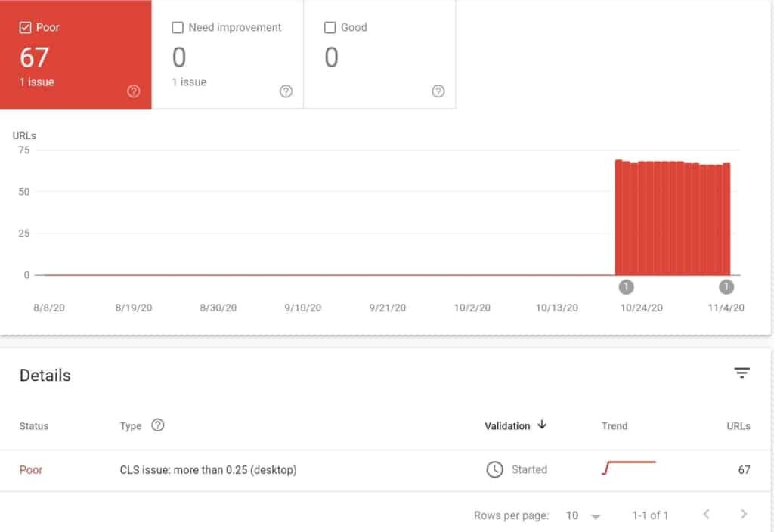Click help icon in Good card
The width and height of the screenshot is (774, 532).
tap(438, 91)
